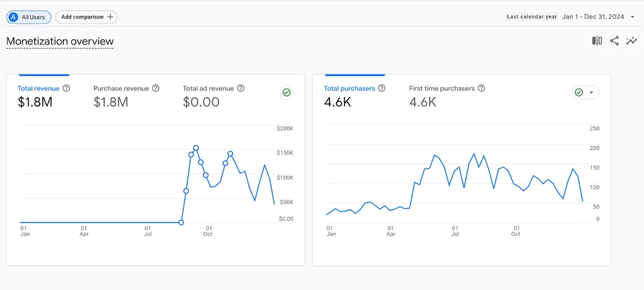Viewport: 644px width, 290px height.
Task: Click the 4.6K Total purchasers value
Action: pyautogui.click(x=338, y=102)
